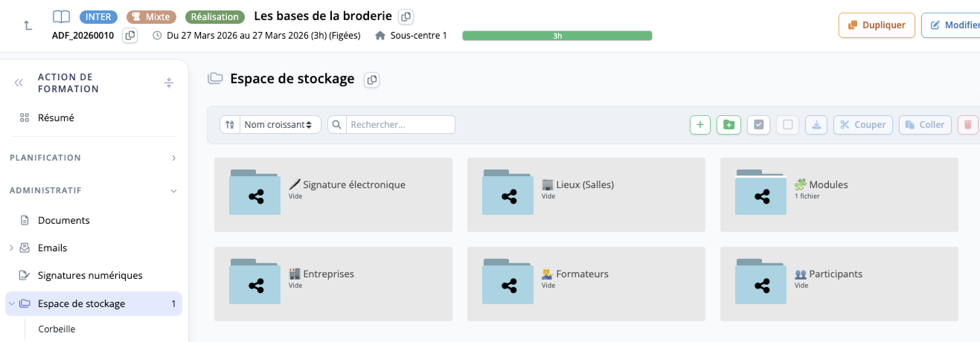Click the '1 fichier' text under Modules

(807, 196)
